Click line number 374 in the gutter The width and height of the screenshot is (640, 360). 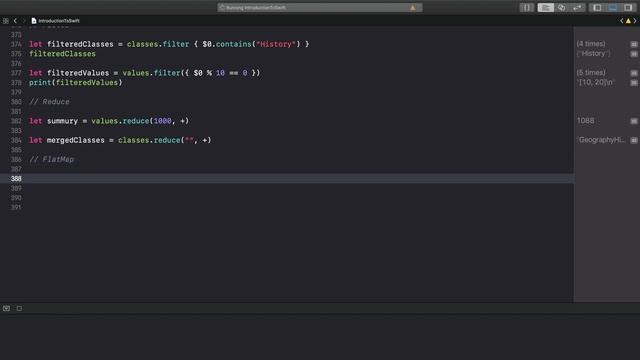[16, 44]
